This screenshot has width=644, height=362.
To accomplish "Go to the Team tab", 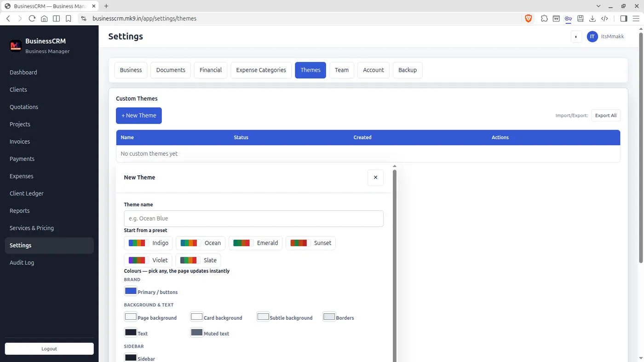I will [342, 70].
